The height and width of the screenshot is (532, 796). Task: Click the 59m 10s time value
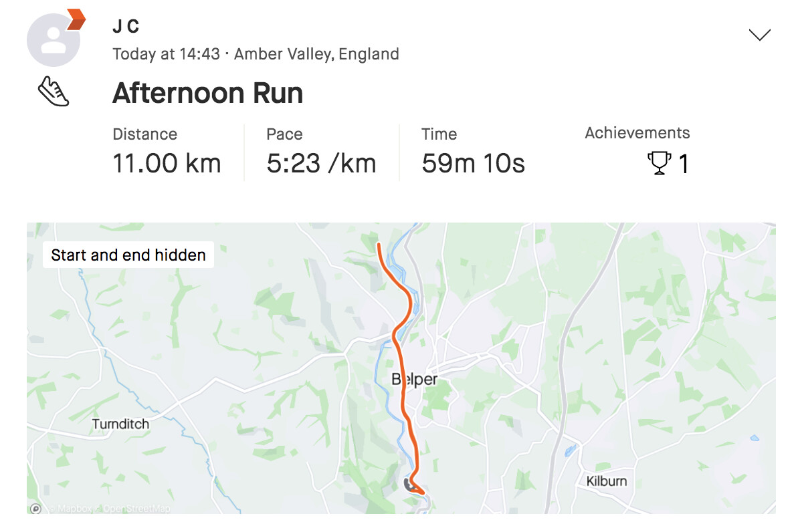[473, 164]
